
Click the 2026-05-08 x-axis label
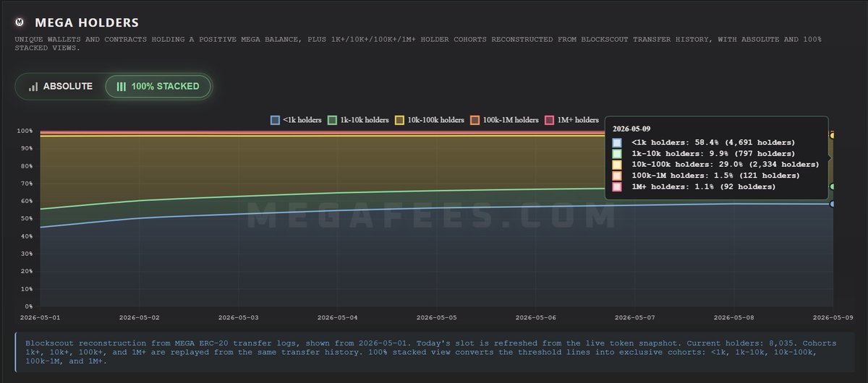pyautogui.click(x=733, y=317)
